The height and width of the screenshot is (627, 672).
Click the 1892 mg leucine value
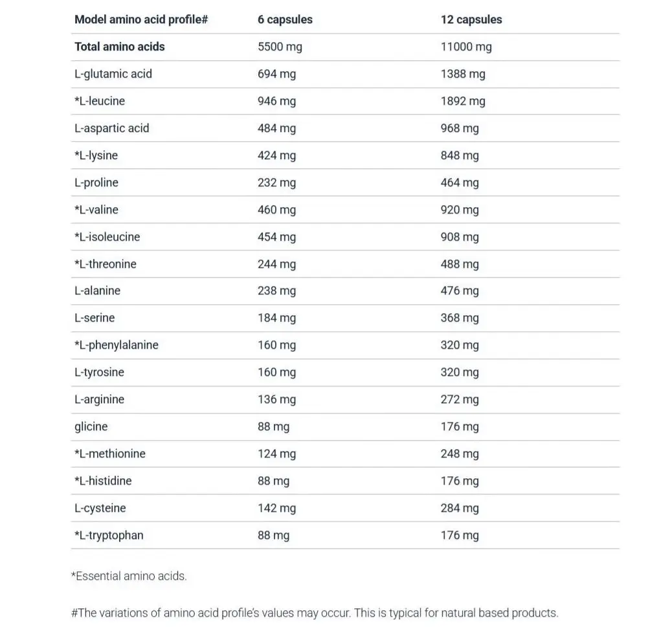(463, 101)
